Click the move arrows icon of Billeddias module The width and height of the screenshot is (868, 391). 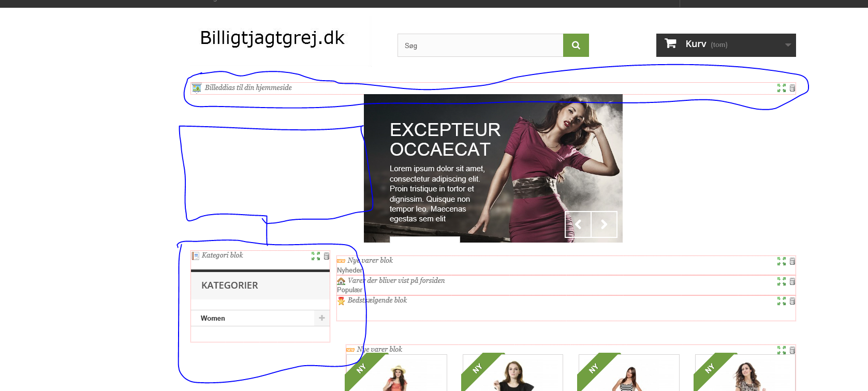click(x=782, y=88)
